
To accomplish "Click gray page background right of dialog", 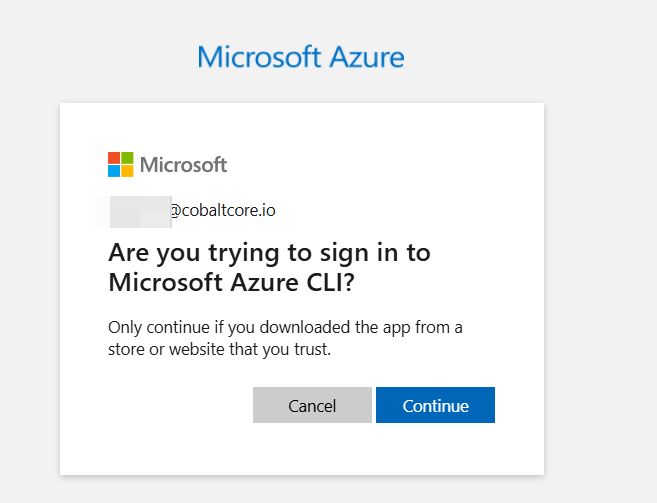I will (600, 300).
